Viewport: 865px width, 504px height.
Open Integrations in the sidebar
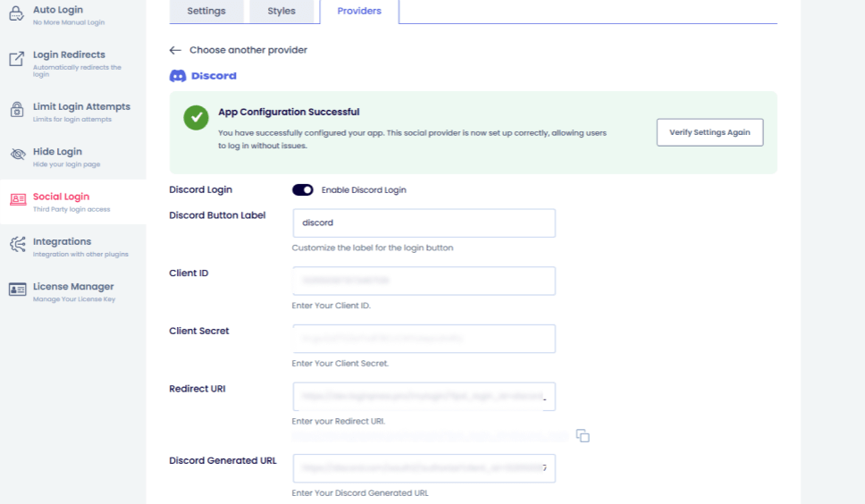click(72, 247)
